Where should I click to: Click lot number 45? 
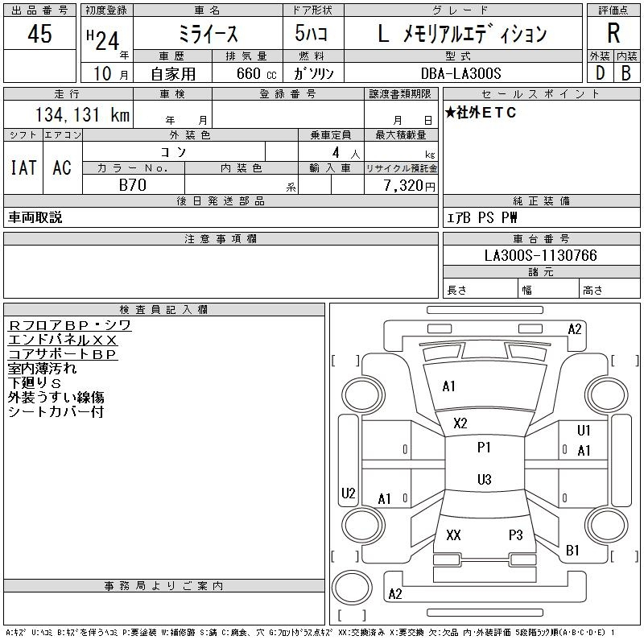[x=39, y=34]
